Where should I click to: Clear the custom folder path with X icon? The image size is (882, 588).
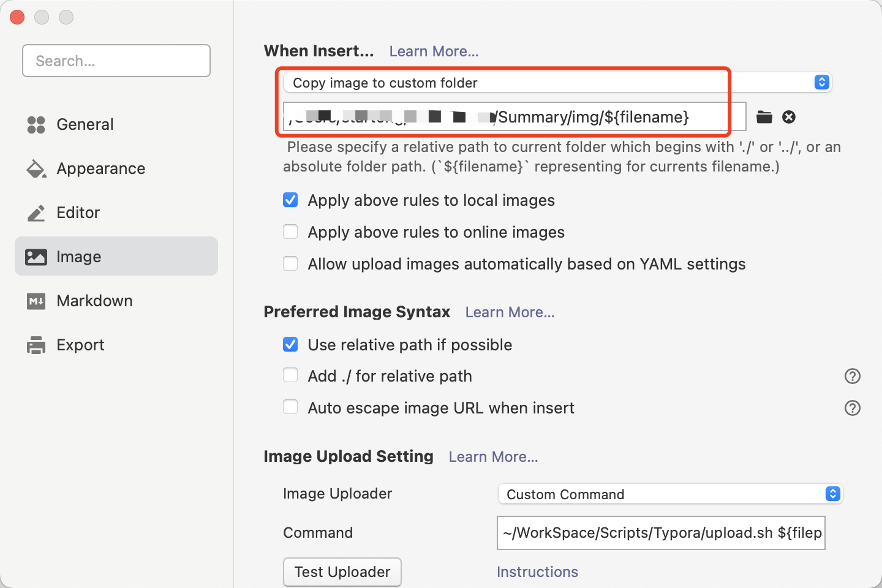(789, 117)
